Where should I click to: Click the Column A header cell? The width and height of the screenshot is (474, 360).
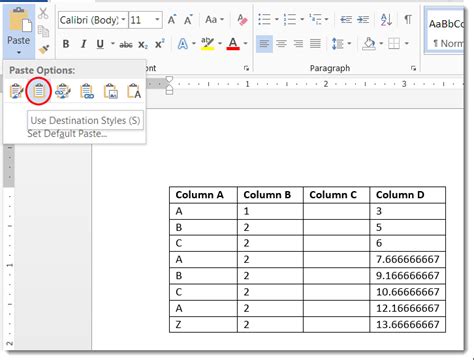pyautogui.click(x=203, y=195)
